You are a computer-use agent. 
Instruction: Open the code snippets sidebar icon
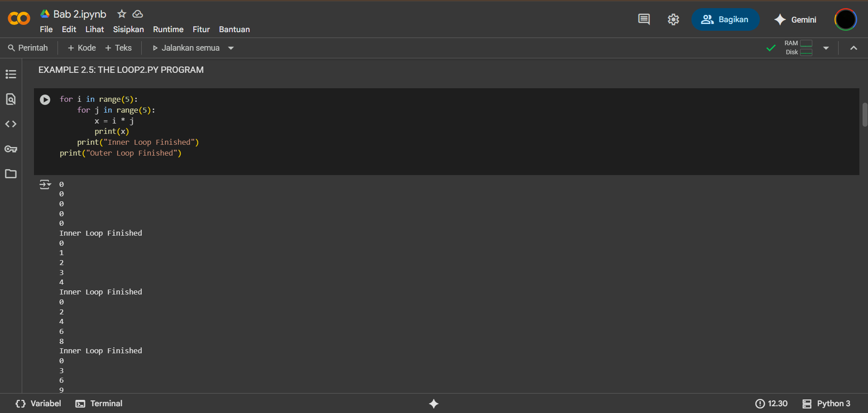[x=11, y=124]
